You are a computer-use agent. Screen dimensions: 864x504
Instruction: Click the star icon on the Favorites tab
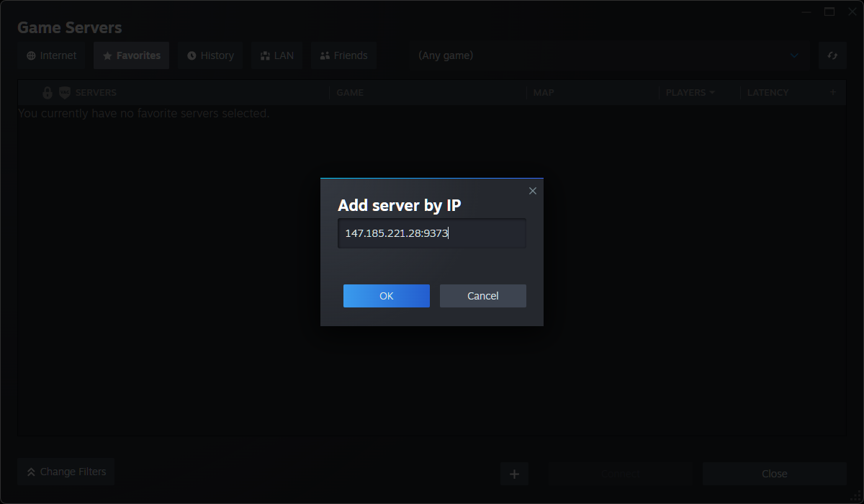[106, 55]
